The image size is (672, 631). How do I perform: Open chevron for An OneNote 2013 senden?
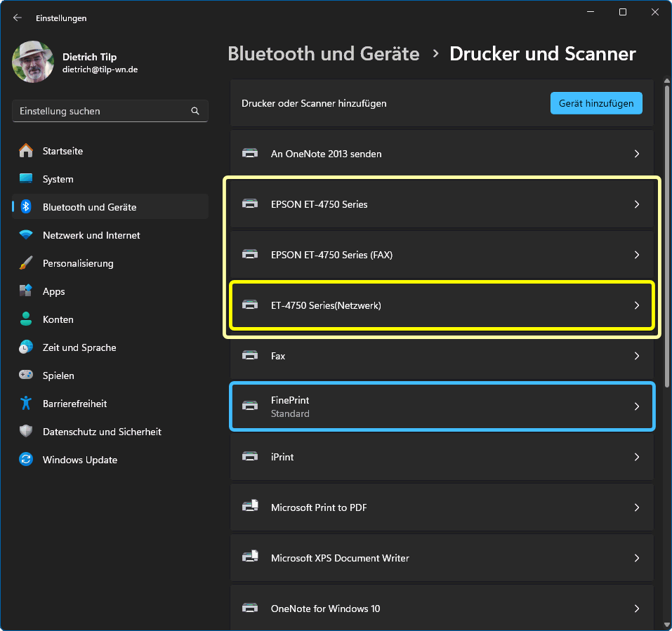click(x=637, y=154)
